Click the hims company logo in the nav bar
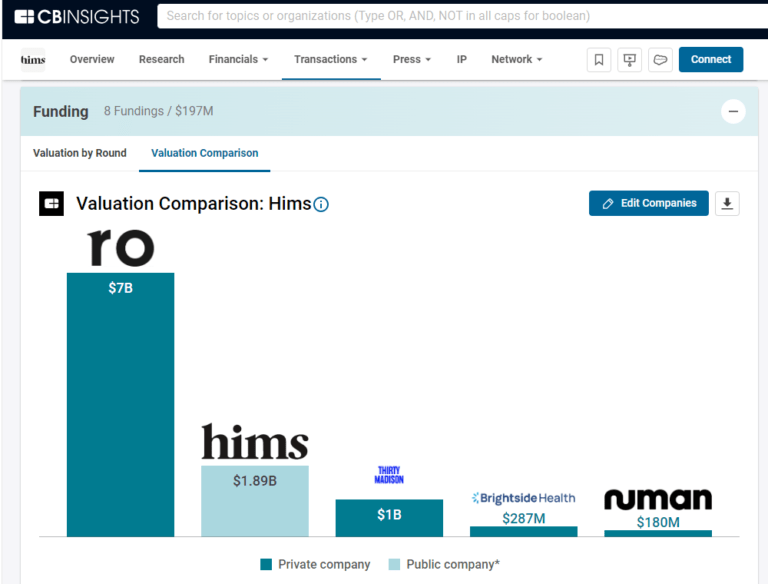The width and height of the screenshot is (768, 584). tap(33, 60)
